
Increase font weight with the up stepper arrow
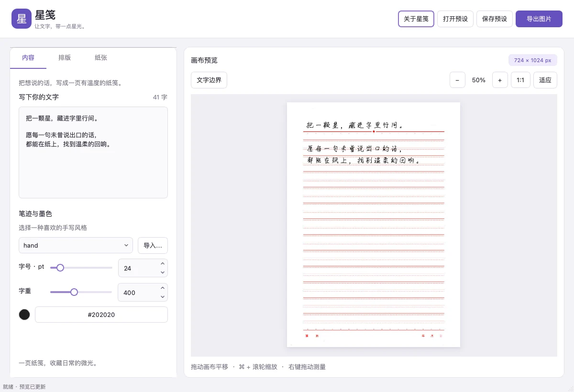pos(163,288)
